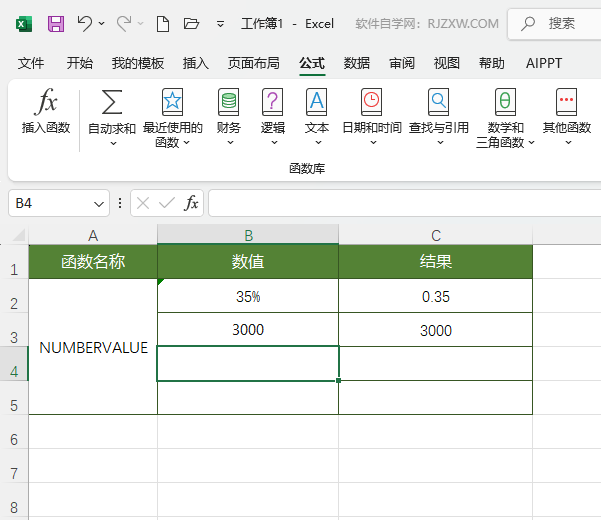This screenshot has height=520, width=601.
Task: Open the 其他函数 library
Action: tap(567, 117)
